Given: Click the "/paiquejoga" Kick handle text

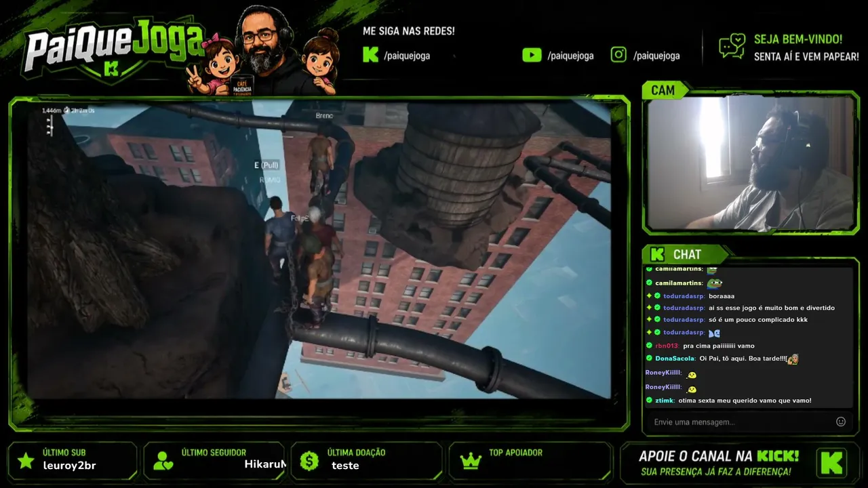Looking at the screenshot, I should (407, 56).
